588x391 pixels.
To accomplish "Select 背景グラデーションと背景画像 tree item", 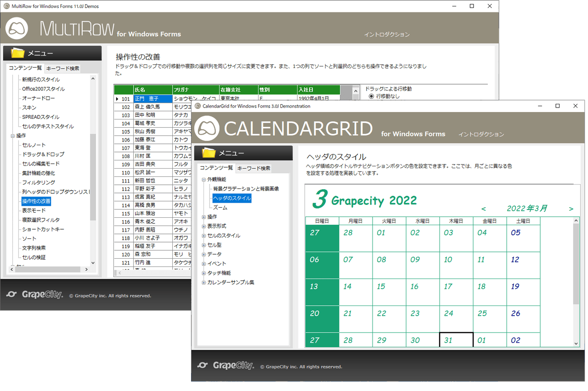I will pyautogui.click(x=246, y=189).
